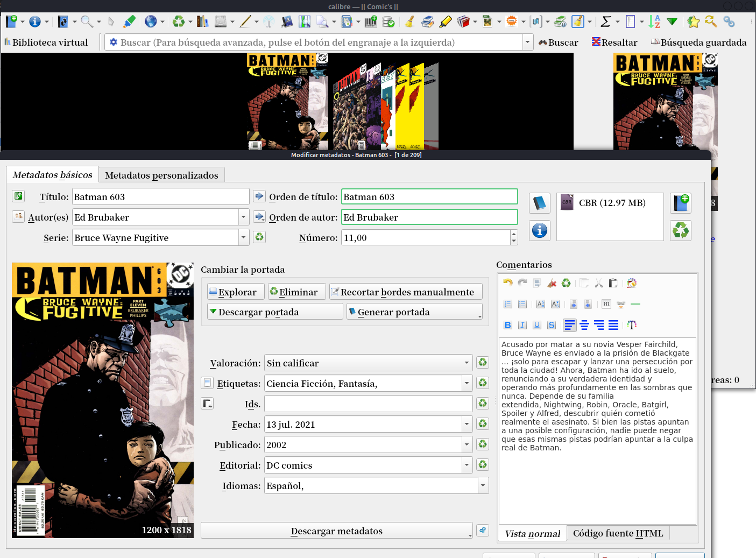Switch to Metadatos personalizados tab

coord(161,175)
